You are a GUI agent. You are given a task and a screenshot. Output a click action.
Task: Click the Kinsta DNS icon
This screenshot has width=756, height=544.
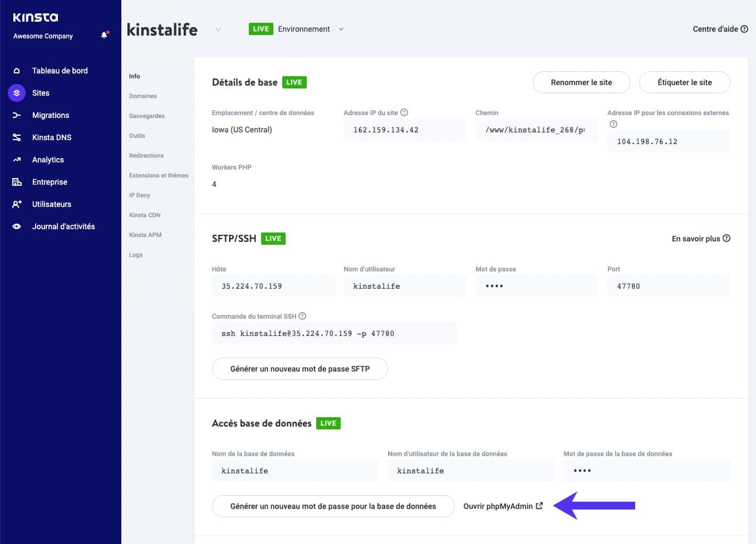17,137
